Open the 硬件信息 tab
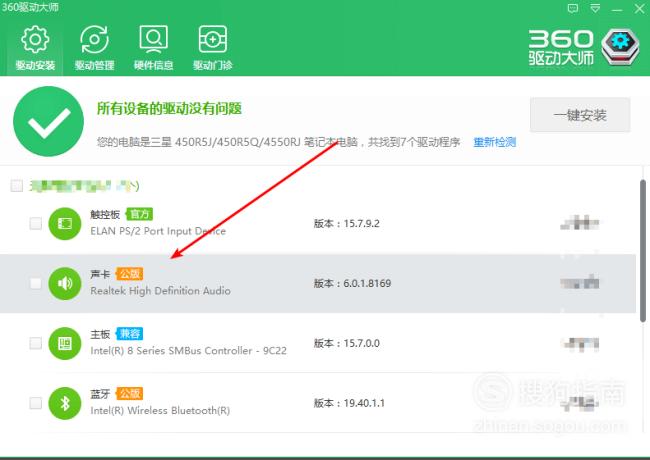The height and width of the screenshot is (460, 650). 153,48
